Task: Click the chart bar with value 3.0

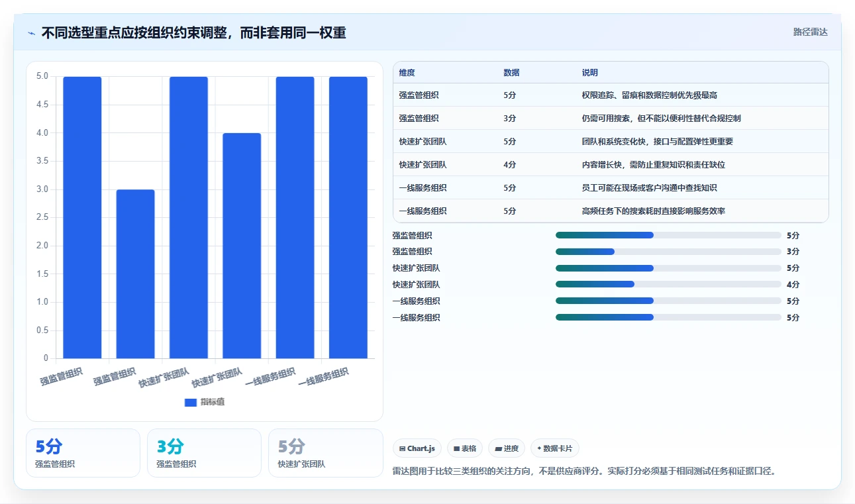Action: [x=135, y=274]
